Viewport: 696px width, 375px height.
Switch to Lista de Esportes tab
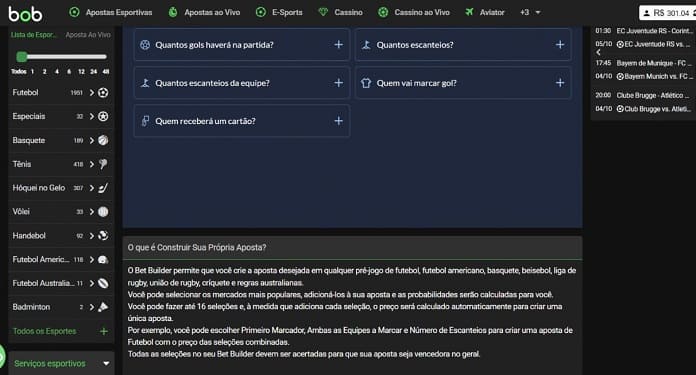click(x=34, y=35)
